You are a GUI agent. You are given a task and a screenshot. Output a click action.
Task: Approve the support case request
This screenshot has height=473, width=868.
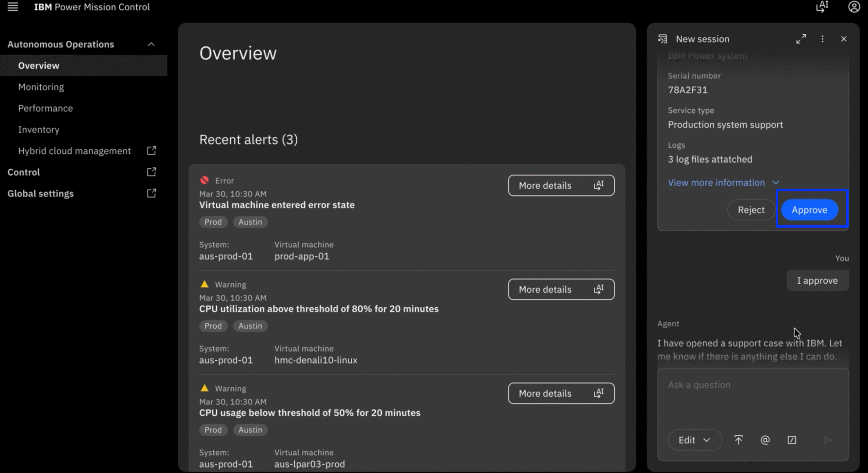coord(809,210)
